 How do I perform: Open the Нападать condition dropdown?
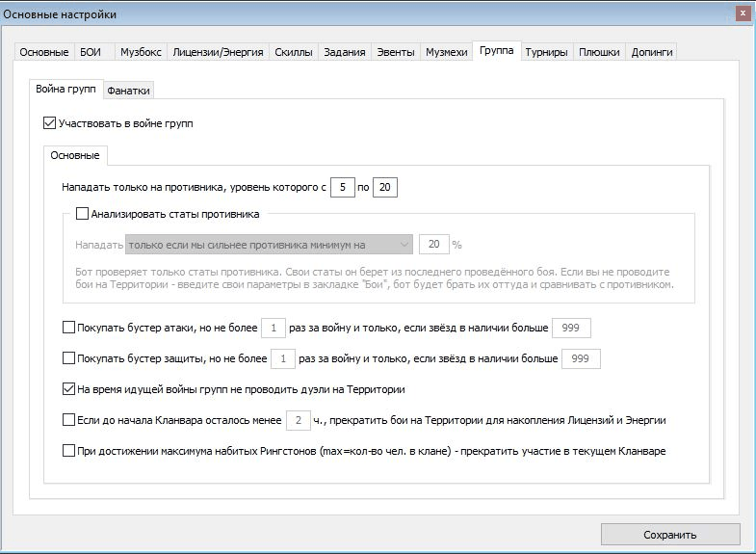[269, 245]
